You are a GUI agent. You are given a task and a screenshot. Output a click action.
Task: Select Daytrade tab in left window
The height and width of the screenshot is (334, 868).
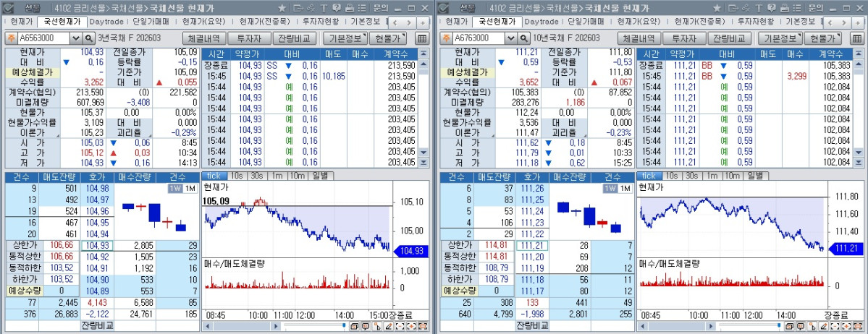[106, 22]
